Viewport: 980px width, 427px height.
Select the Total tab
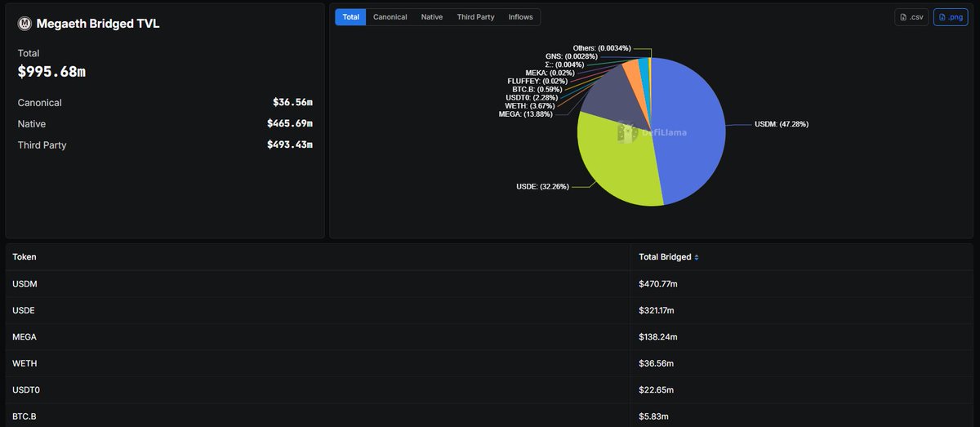[x=350, y=17]
